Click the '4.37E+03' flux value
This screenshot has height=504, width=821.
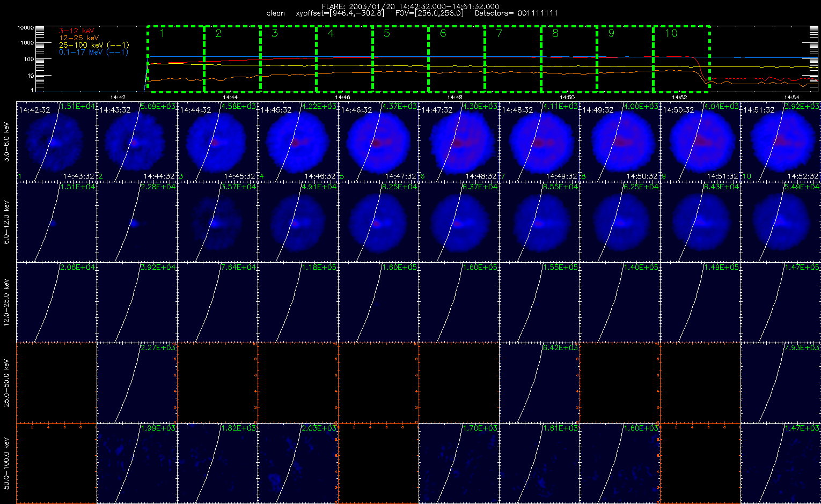click(x=400, y=106)
